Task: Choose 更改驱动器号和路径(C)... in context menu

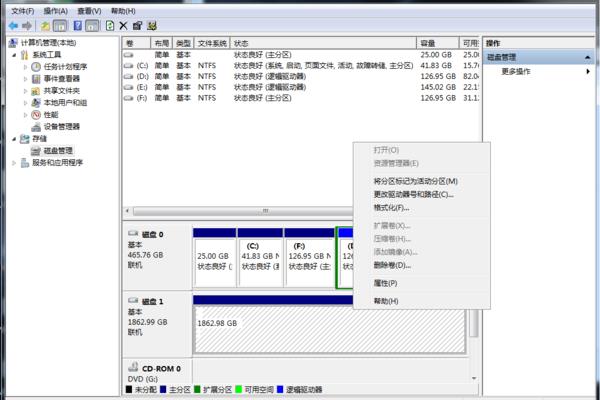Action: pyautogui.click(x=422, y=194)
